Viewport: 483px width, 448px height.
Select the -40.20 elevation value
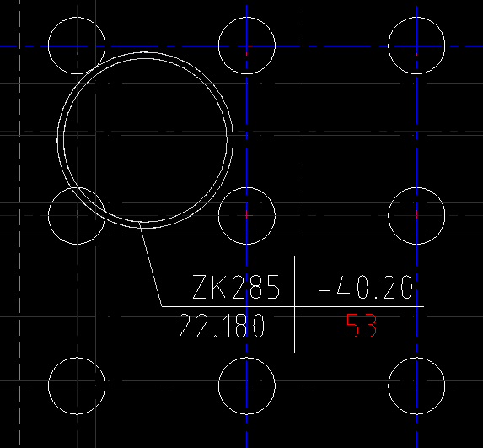tap(366, 287)
